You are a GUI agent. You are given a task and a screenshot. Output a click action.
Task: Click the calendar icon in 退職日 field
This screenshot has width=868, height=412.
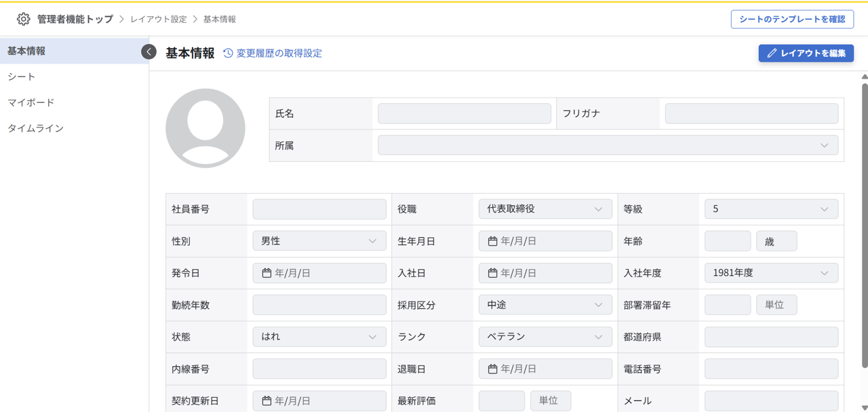pyautogui.click(x=493, y=369)
